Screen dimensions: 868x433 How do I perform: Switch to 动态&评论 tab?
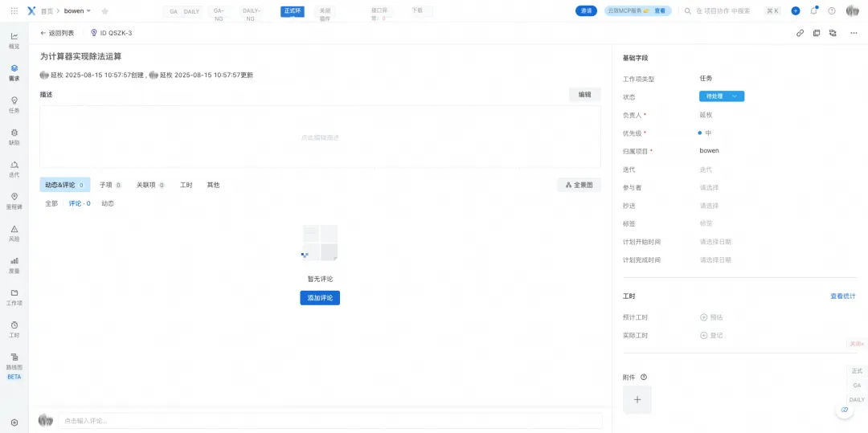[x=65, y=185]
